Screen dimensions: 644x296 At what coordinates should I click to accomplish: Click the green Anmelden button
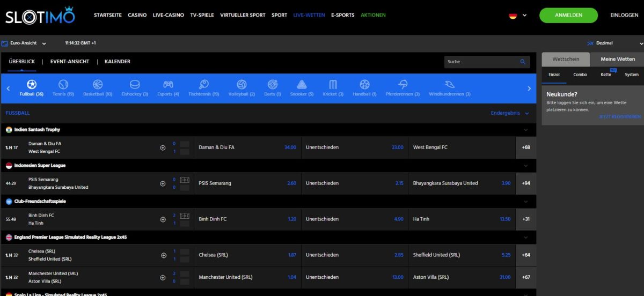tap(568, 16)
